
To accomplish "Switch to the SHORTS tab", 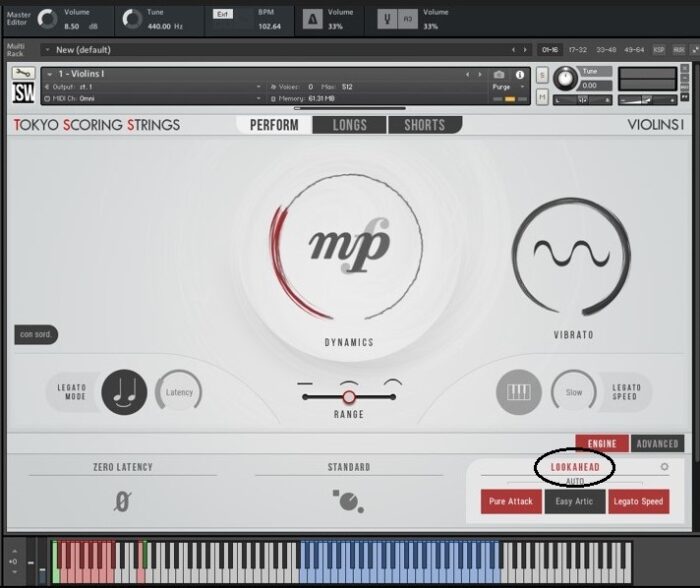I will click(425, 125).
